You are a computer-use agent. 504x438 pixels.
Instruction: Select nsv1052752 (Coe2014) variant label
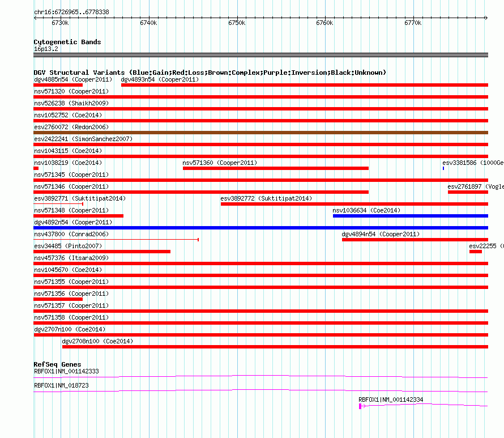tap(68, 115)
